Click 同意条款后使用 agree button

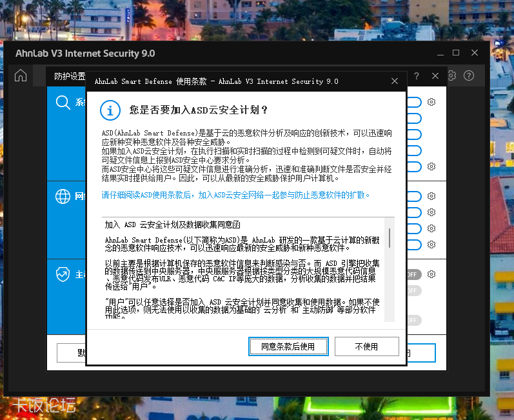(x=288, y=346)
